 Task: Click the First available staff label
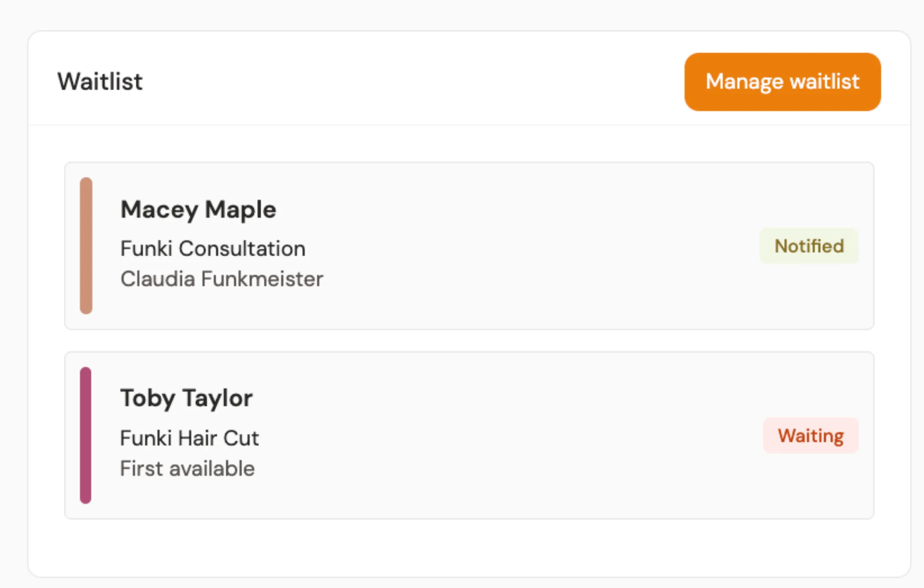pos(187,468)
